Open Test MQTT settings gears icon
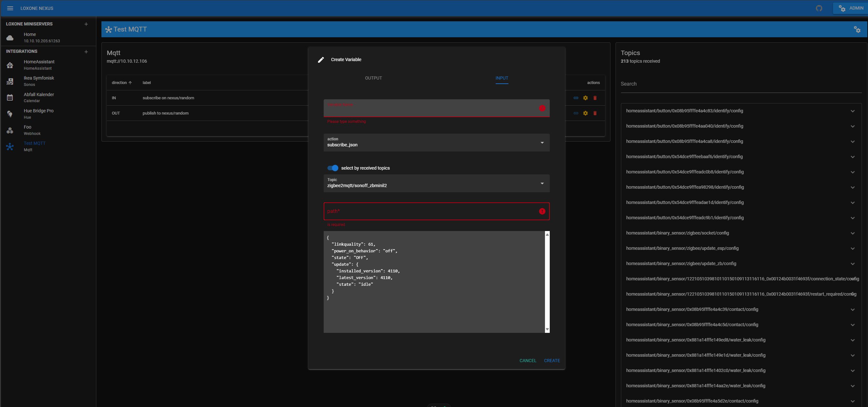The width and height of the screenshot is (868, 407). [x=857, y=29]
